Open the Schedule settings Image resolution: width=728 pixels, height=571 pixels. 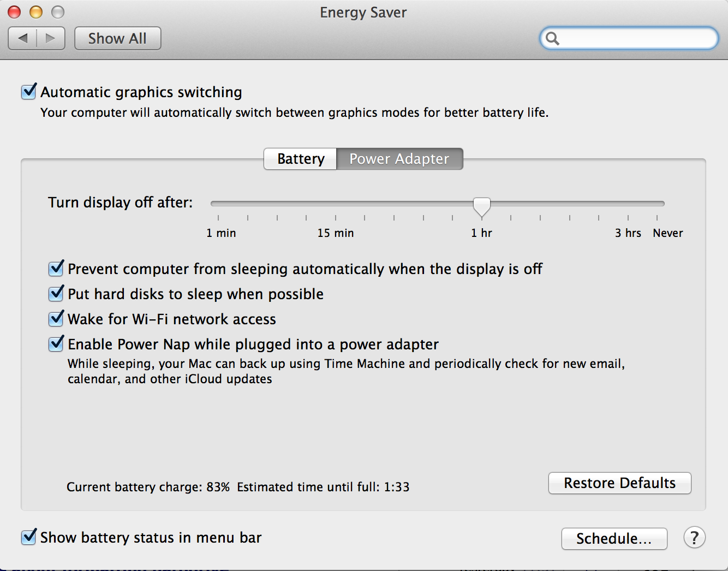tap(614, 539)
